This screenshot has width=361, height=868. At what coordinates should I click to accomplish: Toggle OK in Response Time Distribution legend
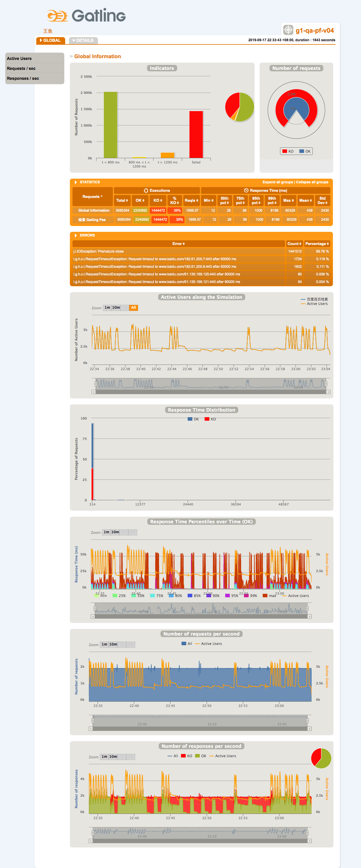193,419
